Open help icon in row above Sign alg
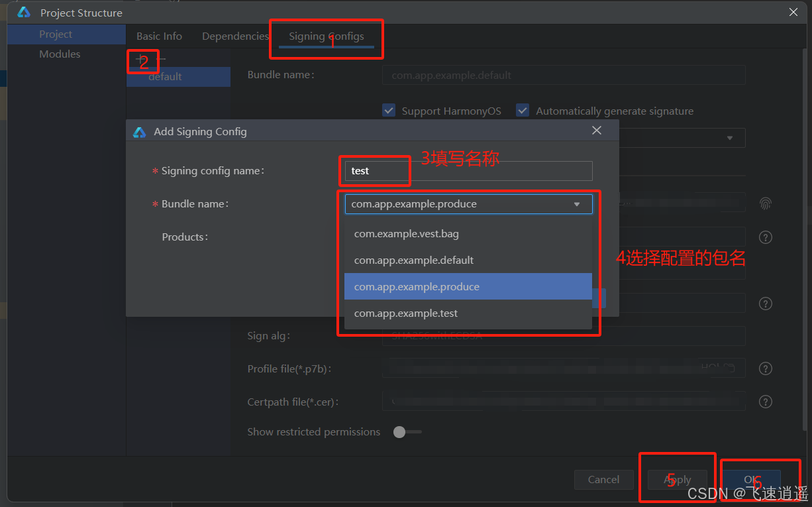This screenshot has width=812, height=507. pos(765,304)
